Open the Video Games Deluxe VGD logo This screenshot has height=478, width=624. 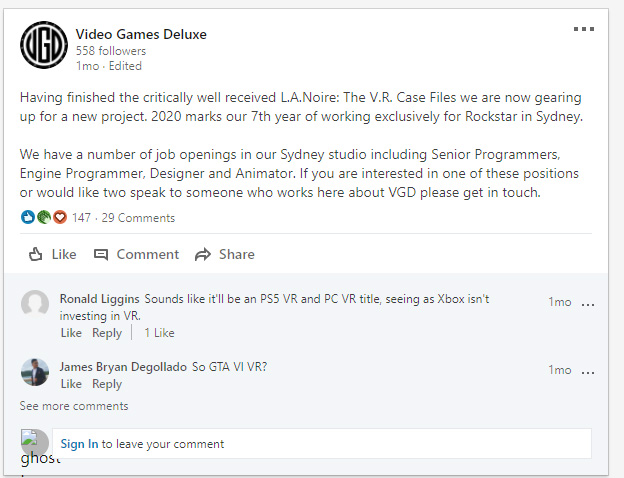point(44,45)
